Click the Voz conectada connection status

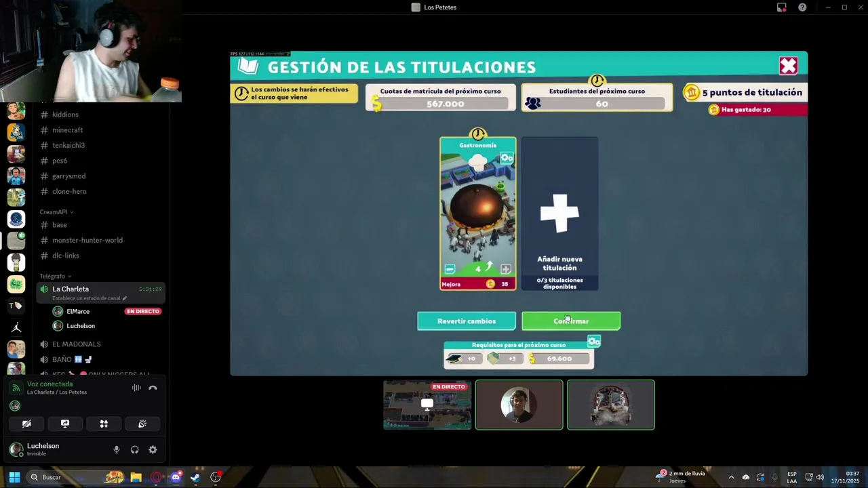coord(50,384)
